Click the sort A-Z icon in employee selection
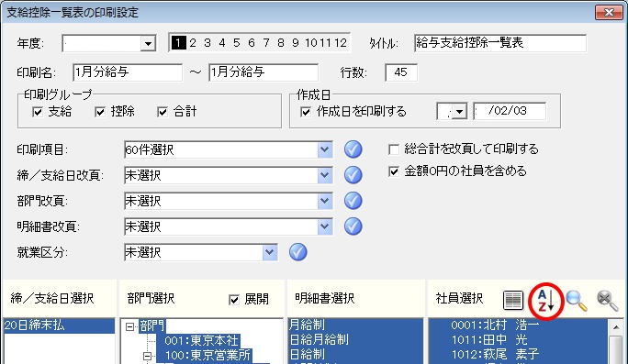This screenshot has width=628, height=364. [x=546, y=301]
